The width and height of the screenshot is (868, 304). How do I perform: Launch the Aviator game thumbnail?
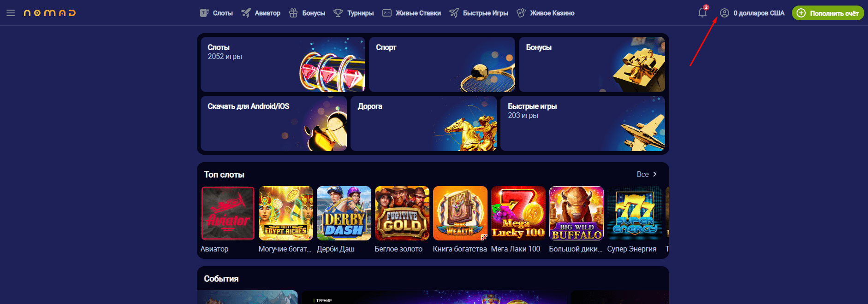coord(227,213)
